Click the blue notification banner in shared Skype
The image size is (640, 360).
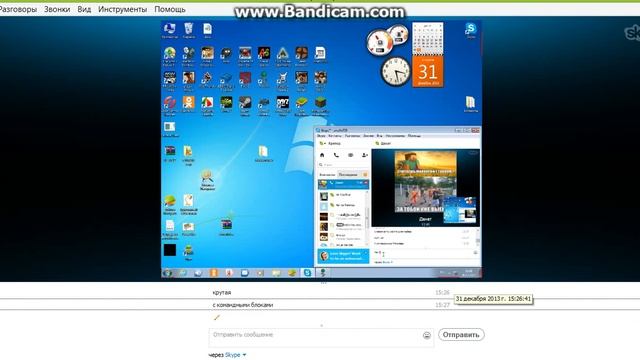(343, 256)
